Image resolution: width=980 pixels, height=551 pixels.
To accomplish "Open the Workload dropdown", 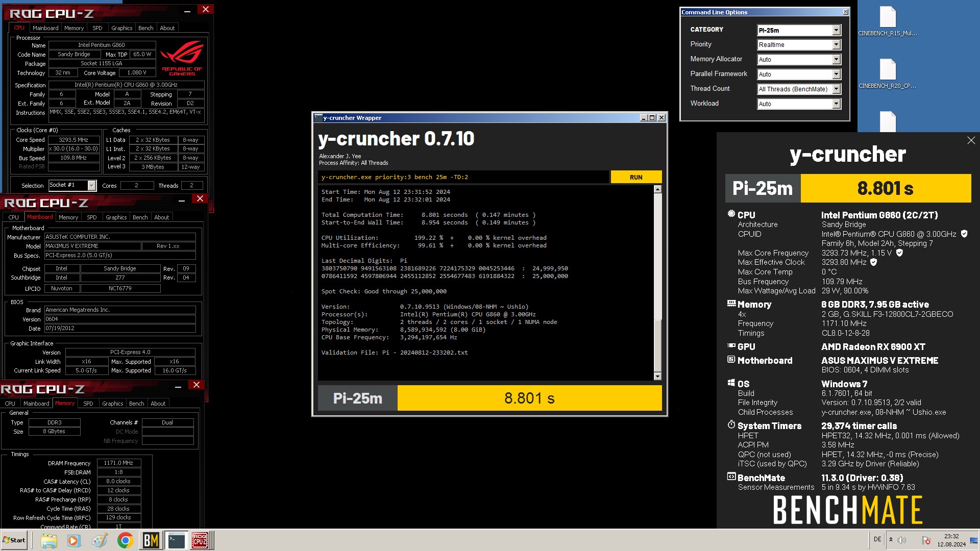I will pyautogui.click(x=798, y=104).
